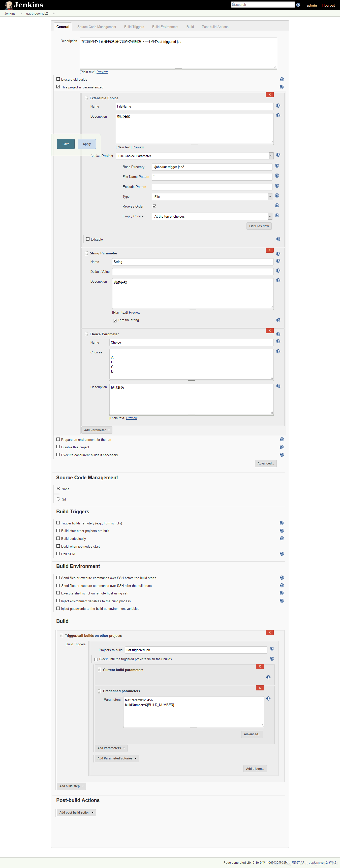Open the Type File dropdown
340x868 pixels.
(x=212, y=197)
